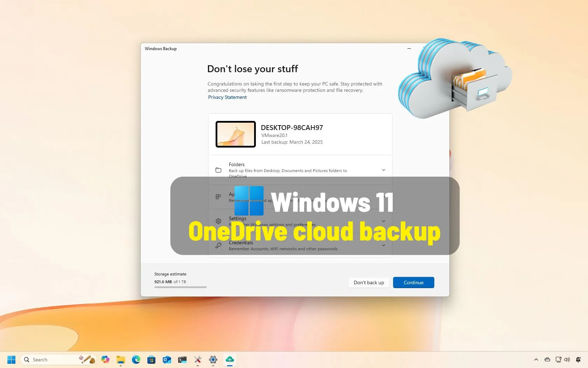The height and width of the screenshot is (368, 588).
Task: Click the Apps grid icon
Action: point(218,197)
